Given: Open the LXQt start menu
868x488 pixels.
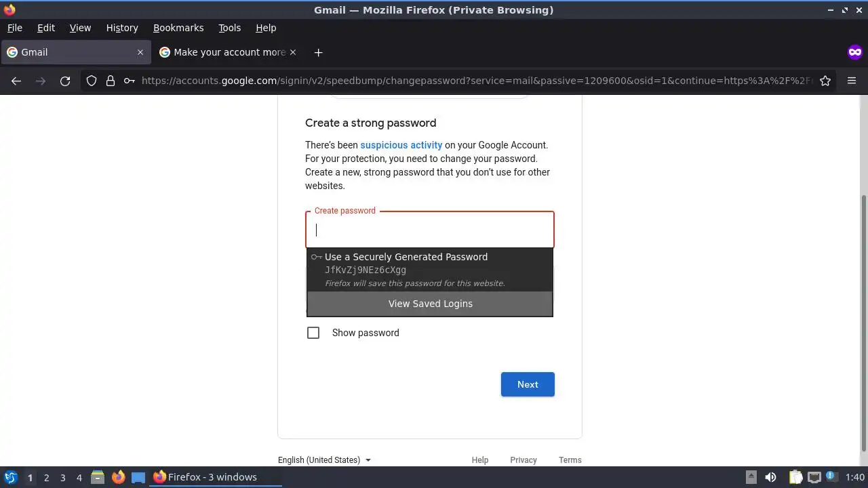Looking at the screenshot, I should click(x=10, y=477).
